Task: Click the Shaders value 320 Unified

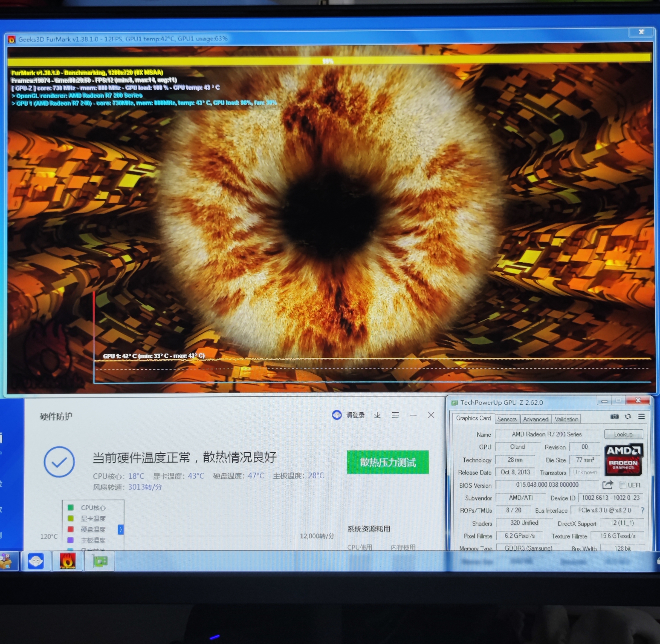Action: tap(524, 523)
